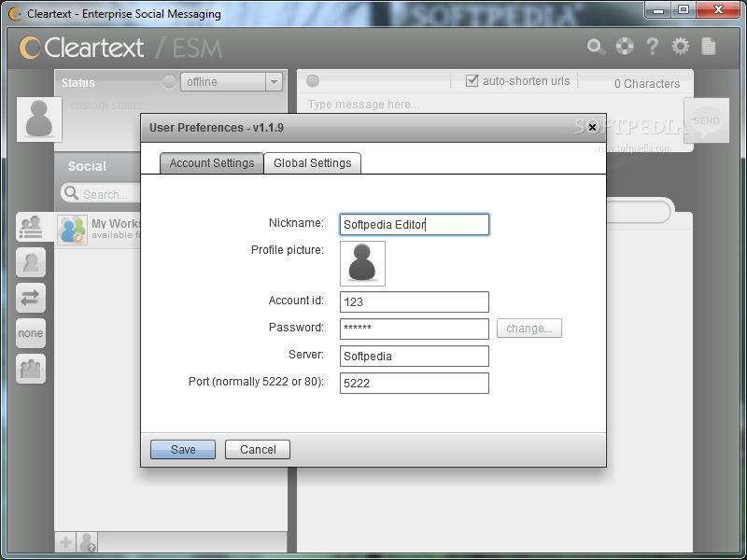Click the user with question mark icon
747x560 pixels.
tap(87, 542)
